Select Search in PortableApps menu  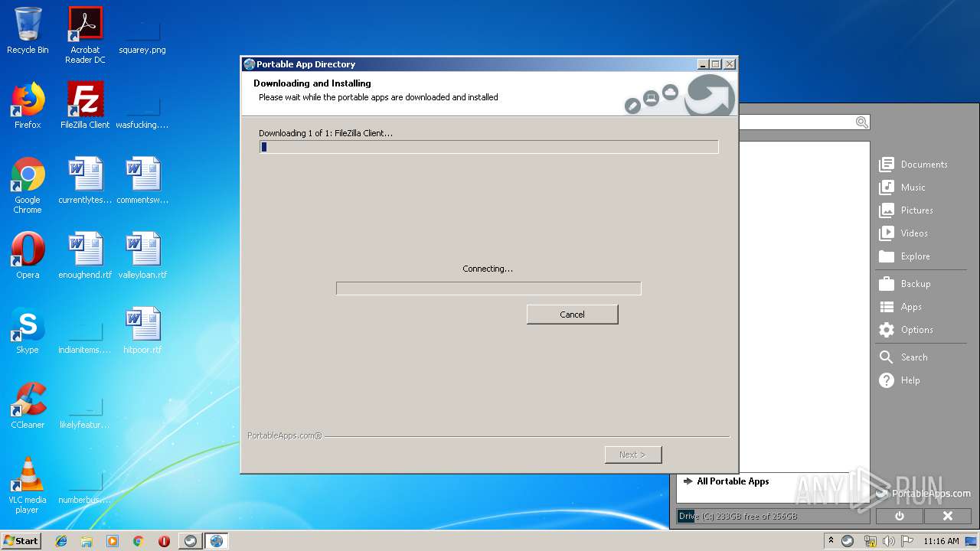coord(903,357)
